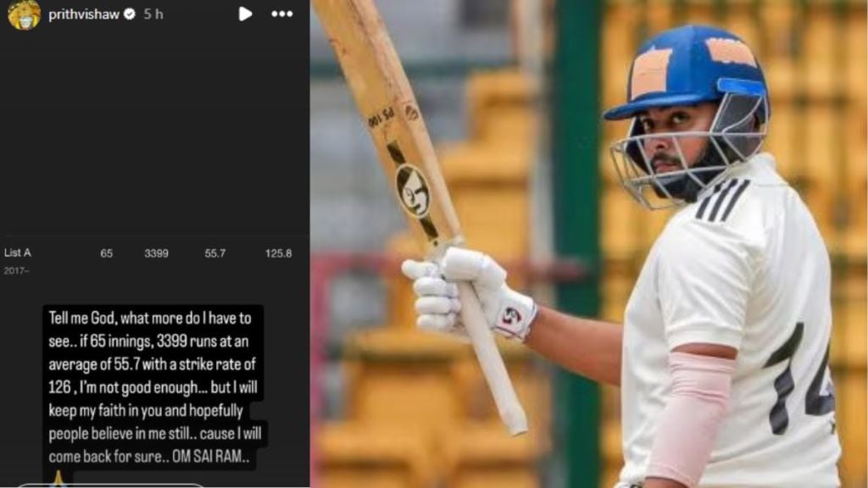Open prithvishaw's profile picture avatar
The height and width of the screenshot is (488, 868).
click(24, 14)
